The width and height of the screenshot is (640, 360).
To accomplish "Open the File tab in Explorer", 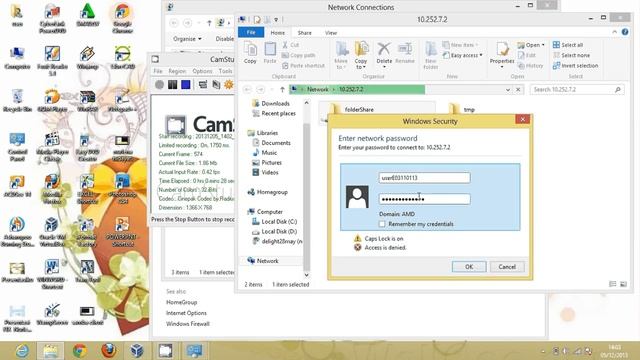I will pyautogui.click(x=251, y=32).
